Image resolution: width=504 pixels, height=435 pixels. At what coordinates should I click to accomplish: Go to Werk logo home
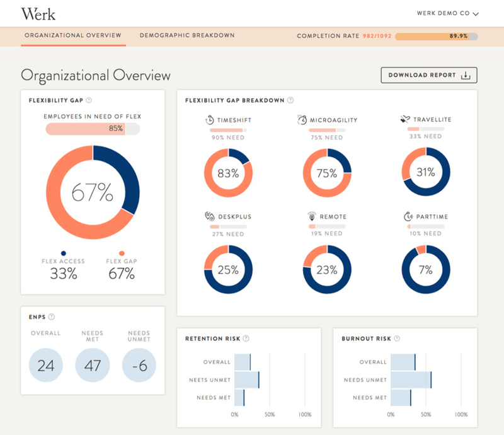pyautogui.click(x=38, y=14)
